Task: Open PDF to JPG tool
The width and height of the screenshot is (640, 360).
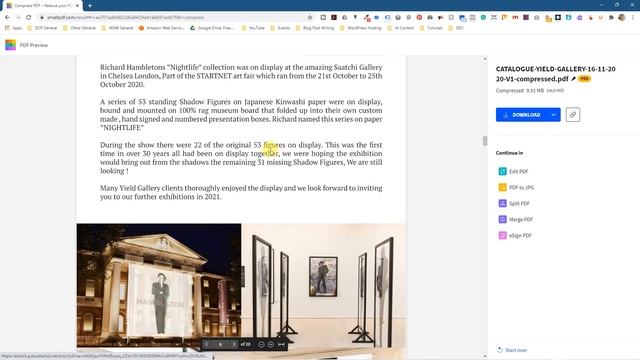Action: point(516,187)
